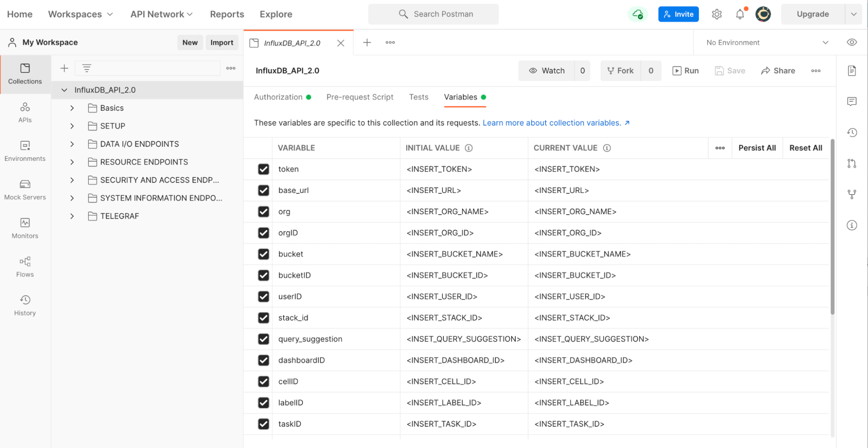This screenshot has height=448, width=868.
Task: Uncheck the bucketID variable
Action: pos(264,275)
